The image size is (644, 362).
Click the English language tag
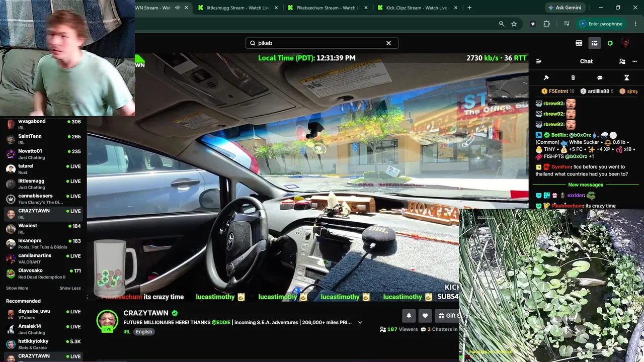[x=144, y=332]
